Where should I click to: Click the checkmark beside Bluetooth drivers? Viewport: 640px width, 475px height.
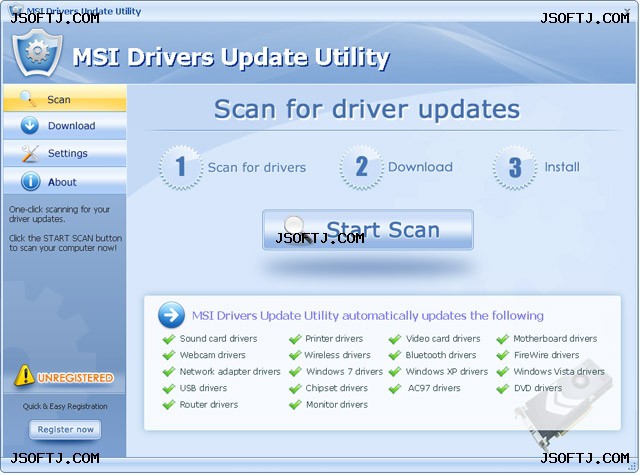coord(395,355)
